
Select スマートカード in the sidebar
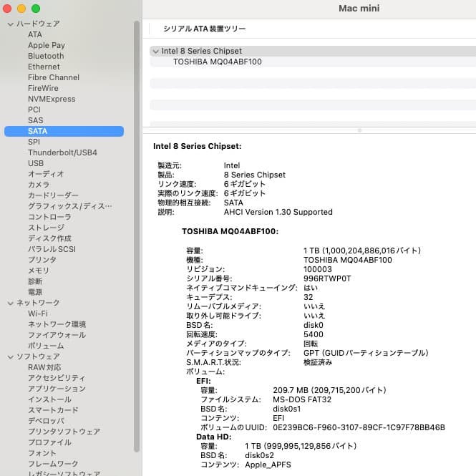pyautogui.click(x=53, y=410)
